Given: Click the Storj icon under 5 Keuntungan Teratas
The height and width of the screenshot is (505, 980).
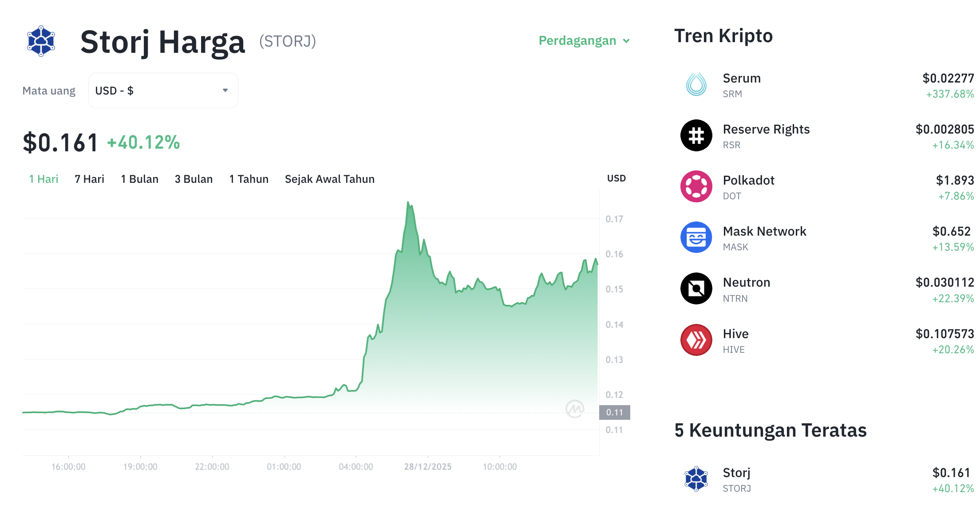Looking at the screenshot, I should 696,478.
